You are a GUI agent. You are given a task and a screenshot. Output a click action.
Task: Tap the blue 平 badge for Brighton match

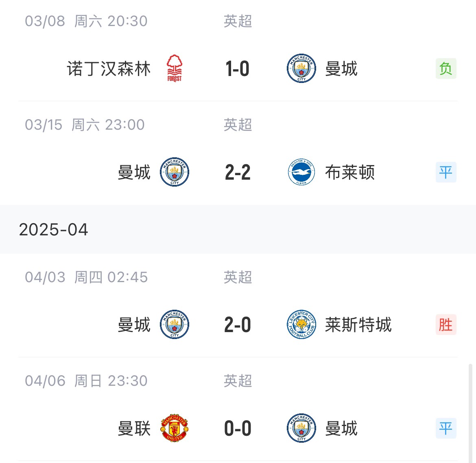coord(446,172)
